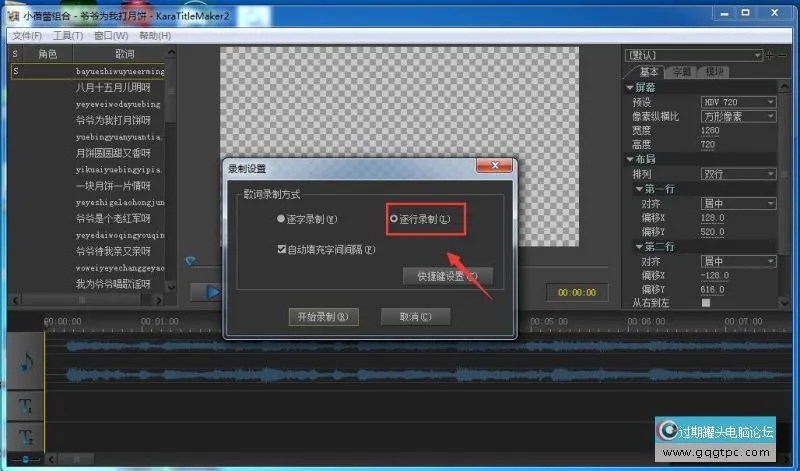Collapse the 屏幕 section

(x=630, y=88)
